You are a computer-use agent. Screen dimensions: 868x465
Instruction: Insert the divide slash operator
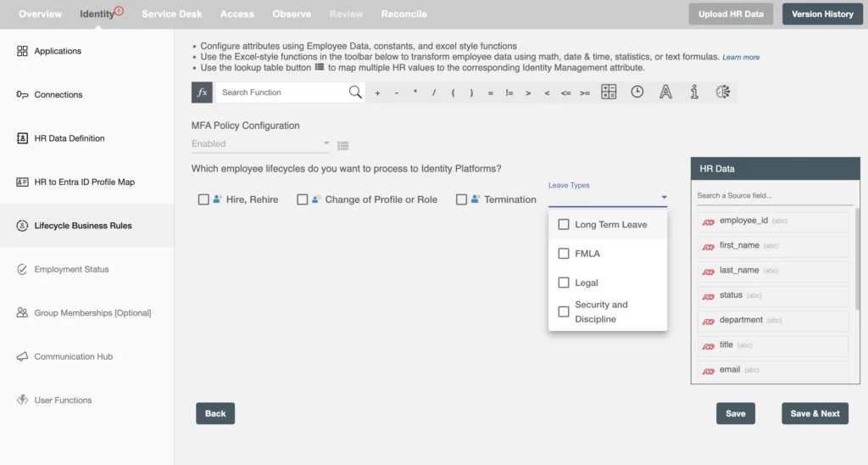434,93
